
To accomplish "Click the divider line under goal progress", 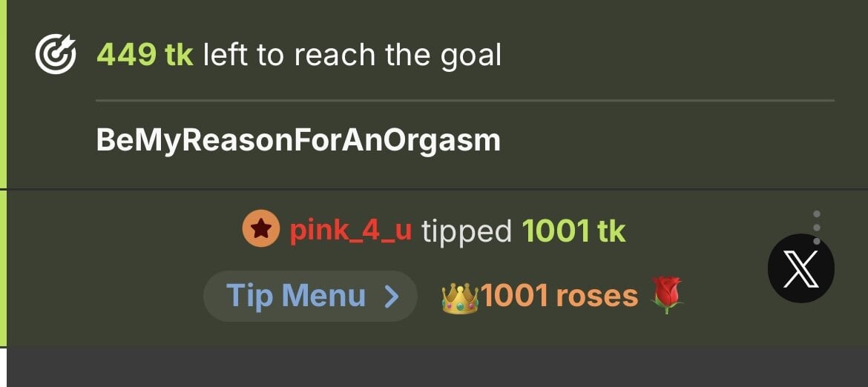I will tap(465, 101).
